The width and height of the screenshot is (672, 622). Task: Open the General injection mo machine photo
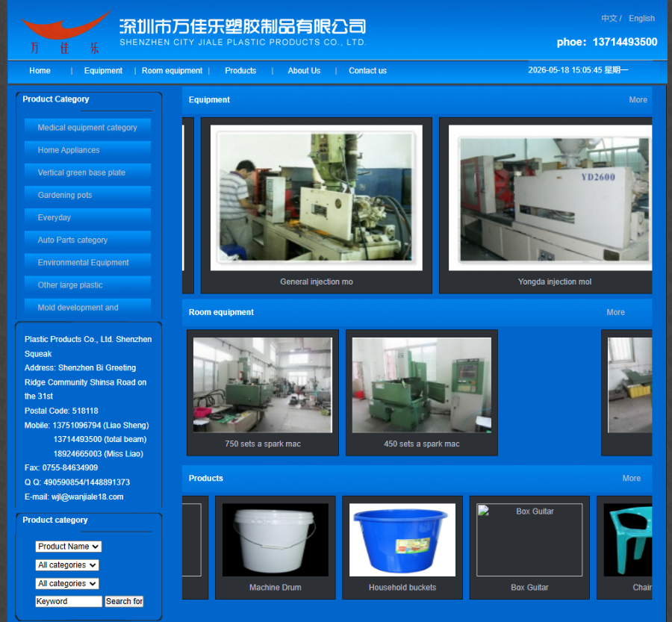click(x=317, y=198)
